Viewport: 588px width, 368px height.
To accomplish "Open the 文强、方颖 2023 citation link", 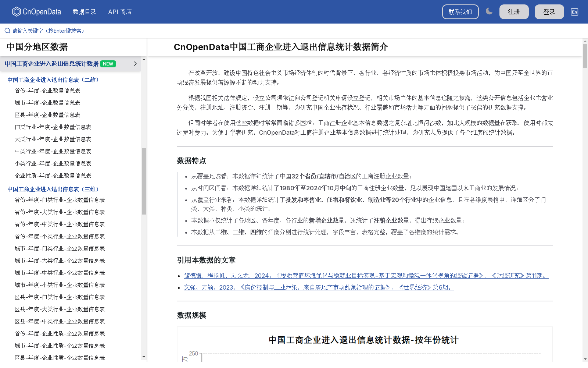I will tap(319, 287).
